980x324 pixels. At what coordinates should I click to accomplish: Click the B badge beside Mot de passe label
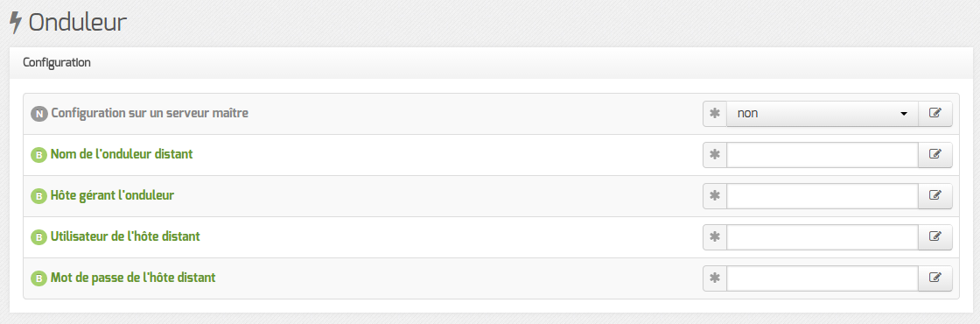click(x=38, y=279)
